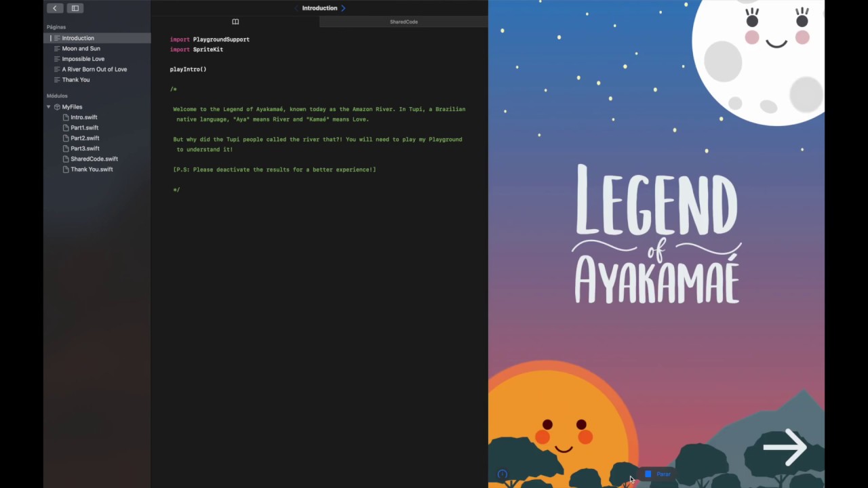Click the Parar stop button
Image resolution: width=868 pixels, height=488 pixels.
[x=658, y=474]
